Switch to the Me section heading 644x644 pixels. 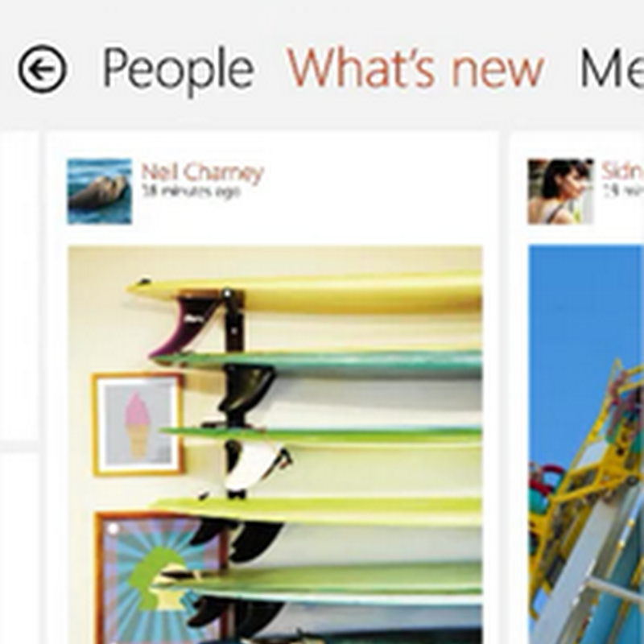(611, 68)
